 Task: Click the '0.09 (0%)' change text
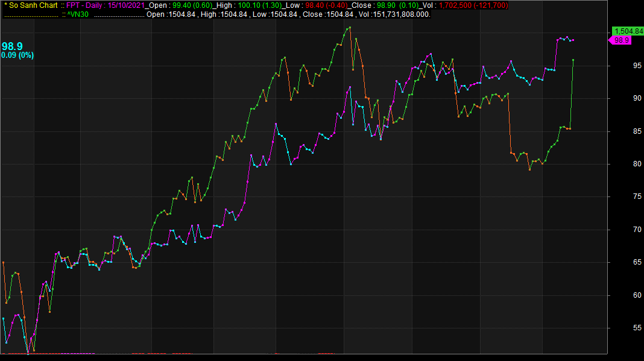click(x=17, y=55)
